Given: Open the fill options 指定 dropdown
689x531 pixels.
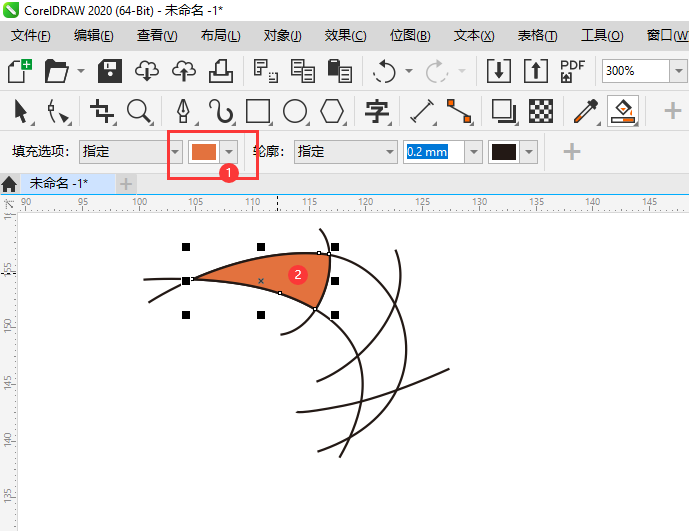Looking at the screenshot, I should coord(131,152).
